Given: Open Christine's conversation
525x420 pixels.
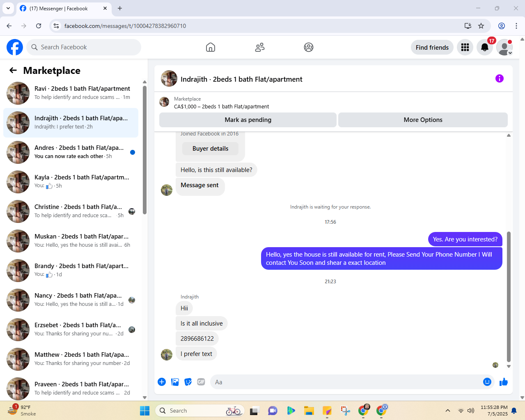Looking at the screenshot, I should point(71,211).
